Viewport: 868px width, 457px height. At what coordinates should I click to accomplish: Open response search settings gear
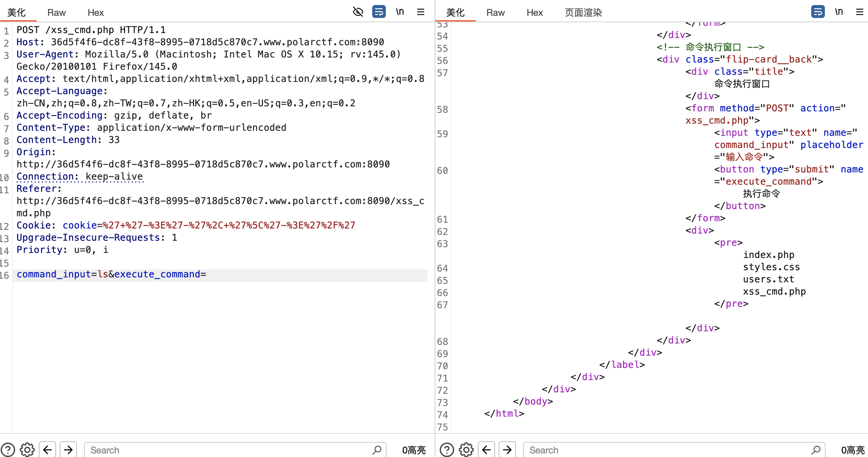[x=466, y=449]
